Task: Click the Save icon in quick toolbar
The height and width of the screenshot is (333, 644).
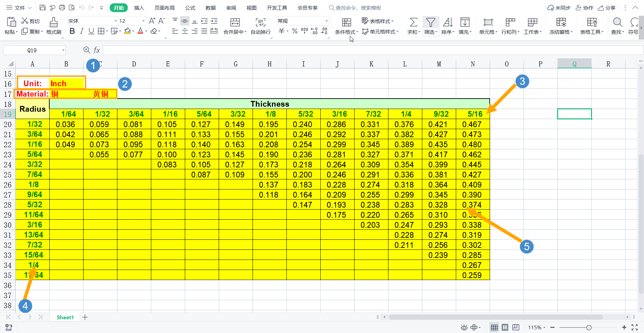Action: tap(43, 8)
